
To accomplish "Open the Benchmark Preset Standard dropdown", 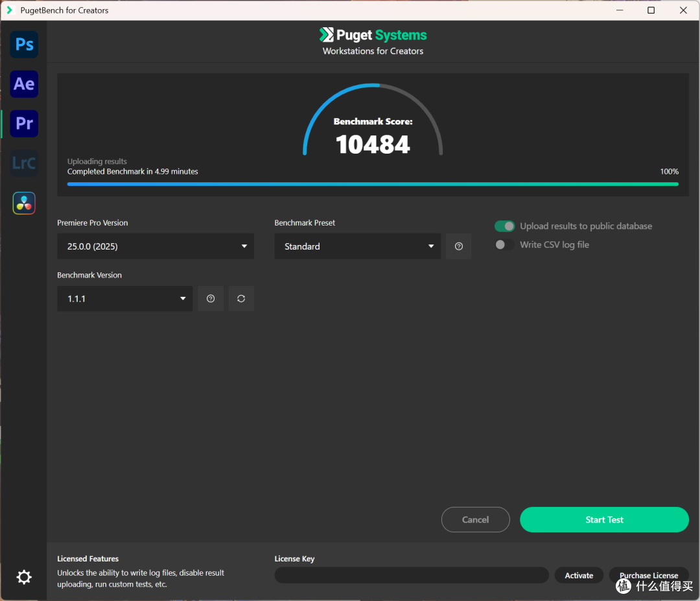I will pyautogui.click(x=358, y=246).
